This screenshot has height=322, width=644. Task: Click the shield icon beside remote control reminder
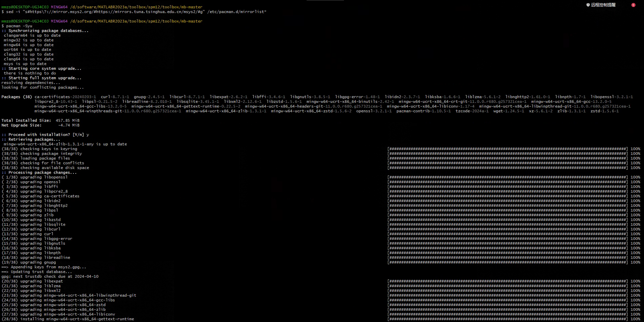click(588, 5)
